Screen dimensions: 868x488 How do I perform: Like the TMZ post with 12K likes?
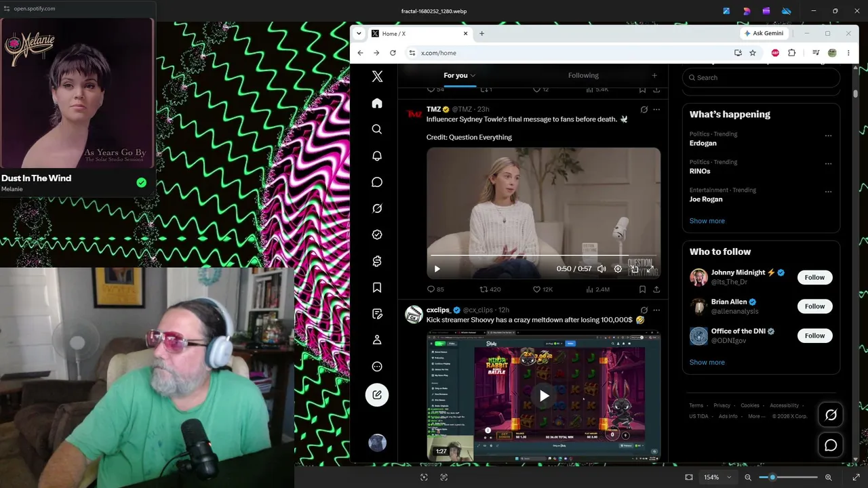point(542,289)
